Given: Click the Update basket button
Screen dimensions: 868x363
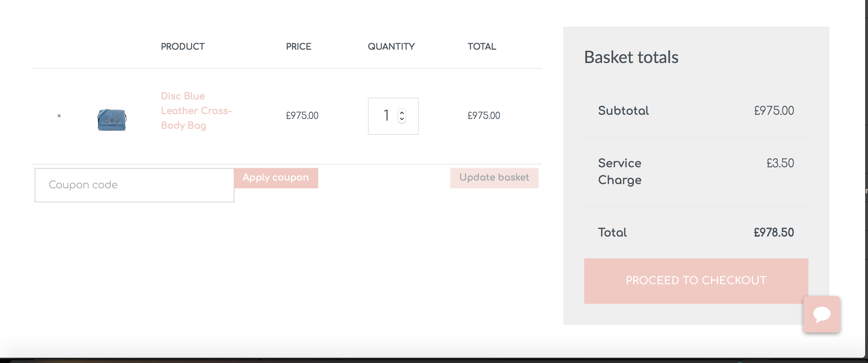Looking at the screenshot, I should [x=494, y=178].
